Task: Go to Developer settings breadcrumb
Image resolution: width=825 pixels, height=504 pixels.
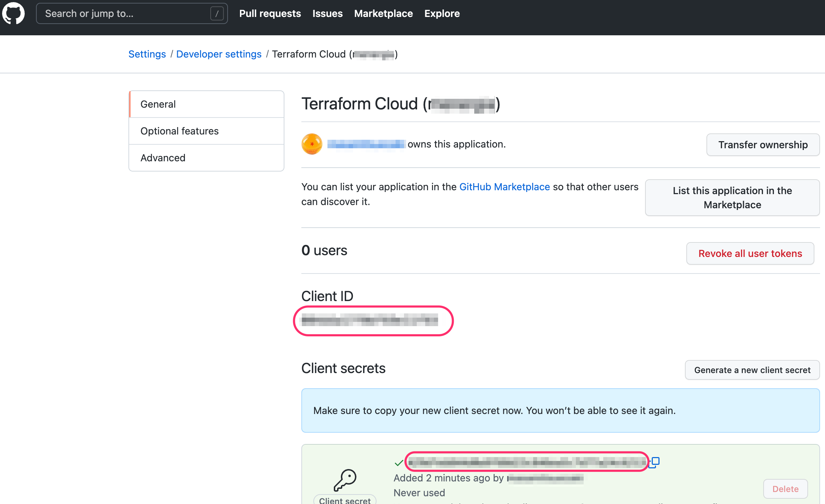Action: [x=219, y=54]
